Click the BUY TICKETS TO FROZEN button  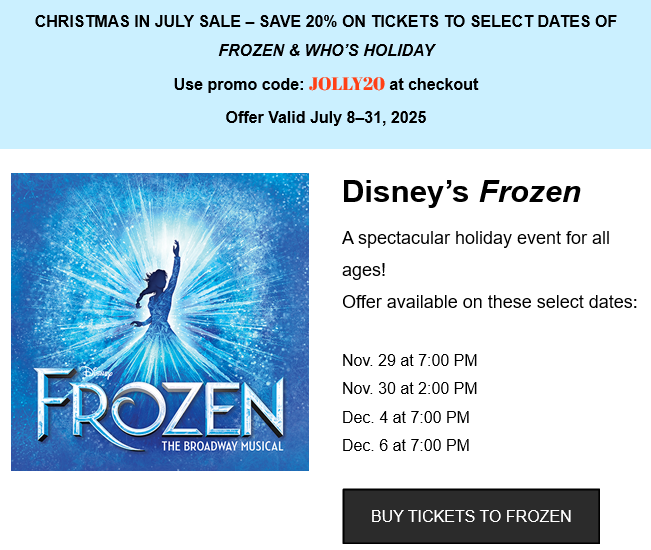(471, 516)
